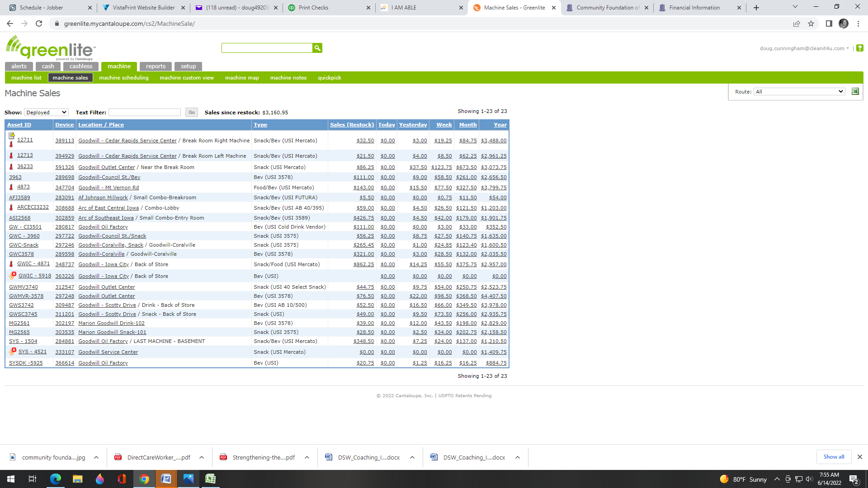Open asset SYSDK -5925 link
Screen dimensions: 868x488
click(x=26, y=363)
